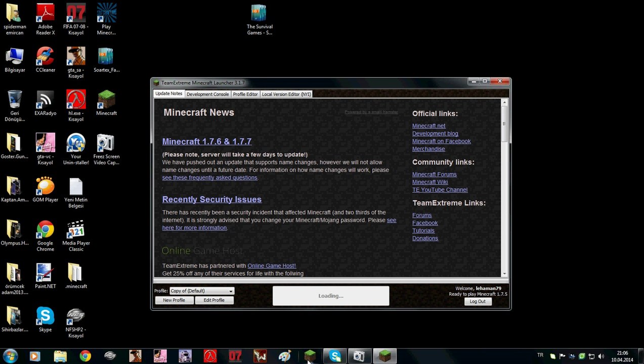Image resolution: width=644 pixels, height=364 pixels.
Task: Open Soartex_Fa desktop archive icon
Action: pyautogui.click(x=106, y=60)
